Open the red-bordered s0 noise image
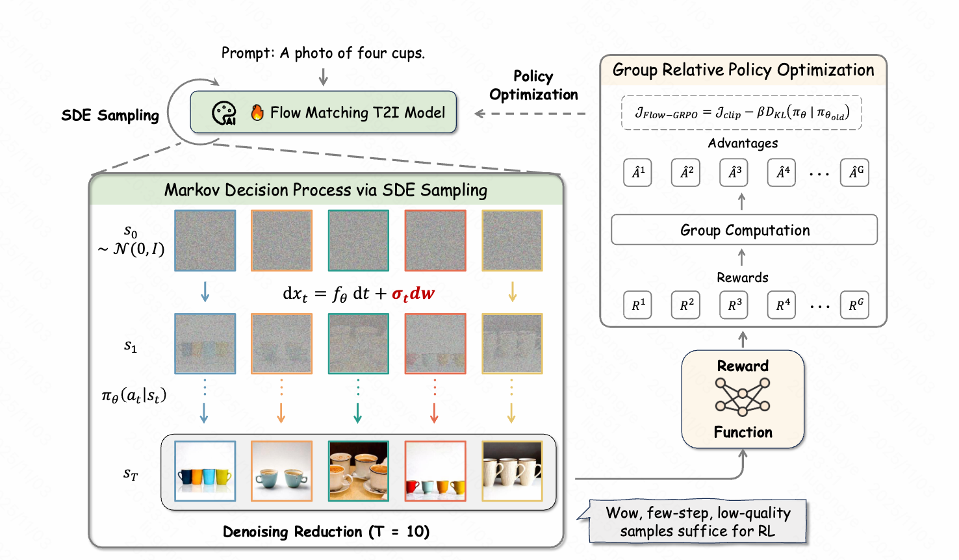Screen dimensions: 959x560 tap(435, 240)
